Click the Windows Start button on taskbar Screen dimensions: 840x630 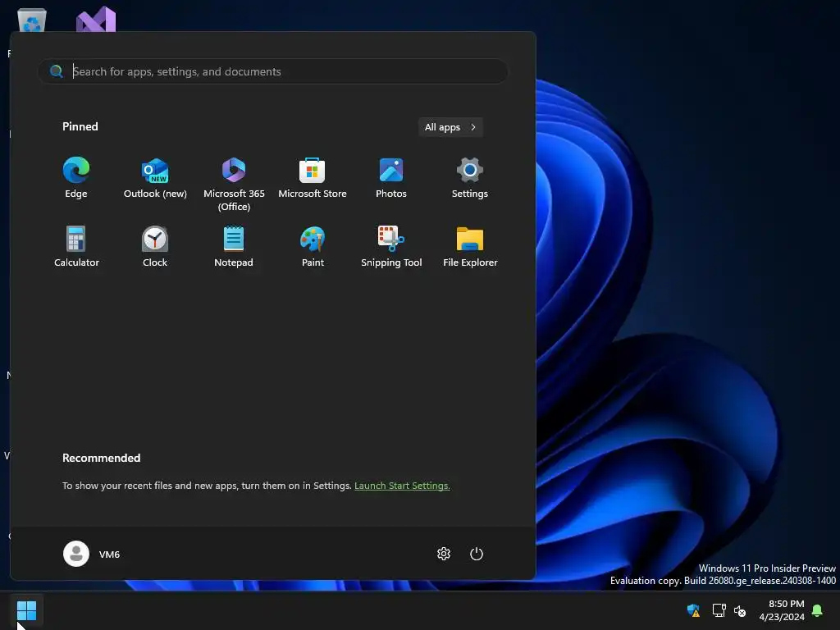[x=26, y=609]
